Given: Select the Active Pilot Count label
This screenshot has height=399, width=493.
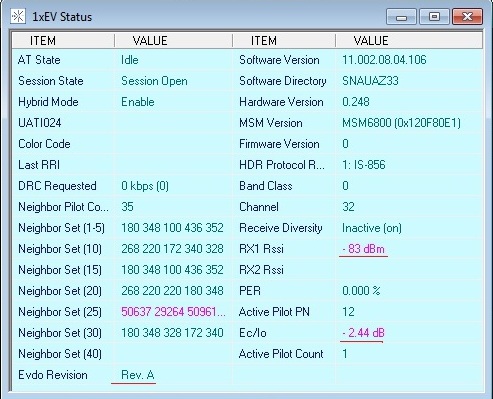Looking at the screenshot, I should click(281, 354).
